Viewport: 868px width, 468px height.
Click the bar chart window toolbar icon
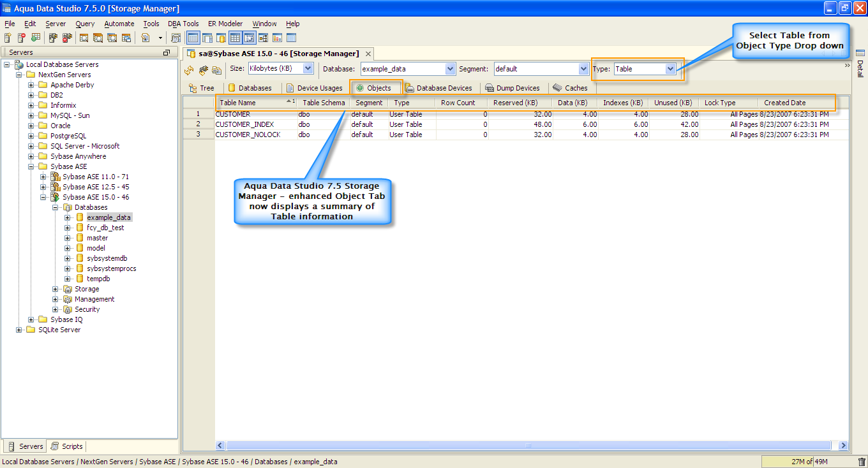coord(278,38)
